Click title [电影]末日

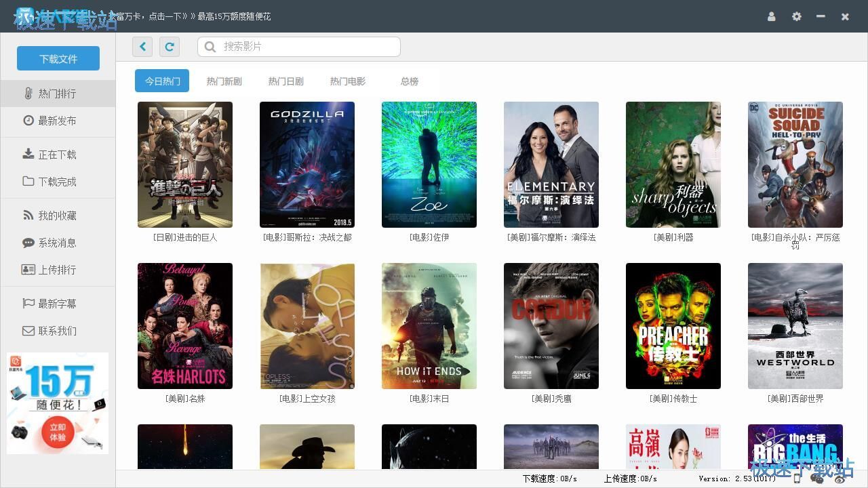429,399
